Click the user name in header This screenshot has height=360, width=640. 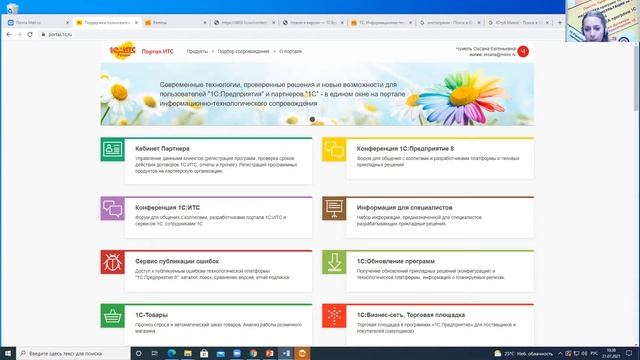click(x=486, y=49)
